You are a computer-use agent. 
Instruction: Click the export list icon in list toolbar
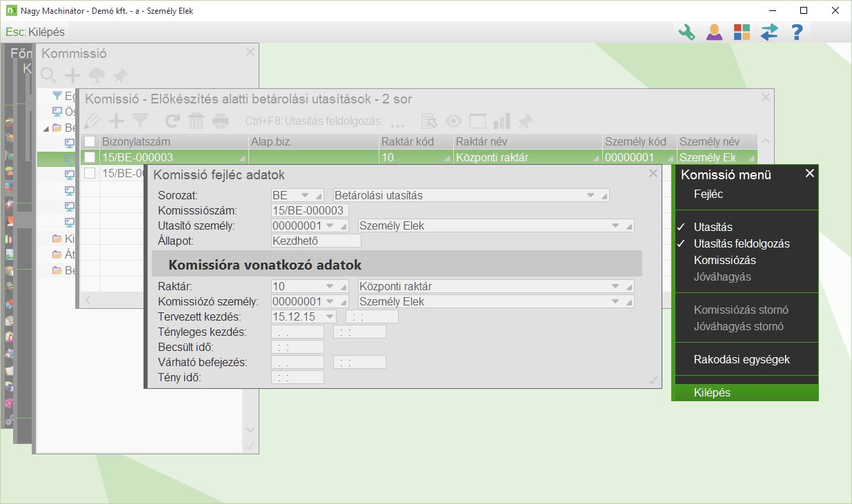click(429, 121)
